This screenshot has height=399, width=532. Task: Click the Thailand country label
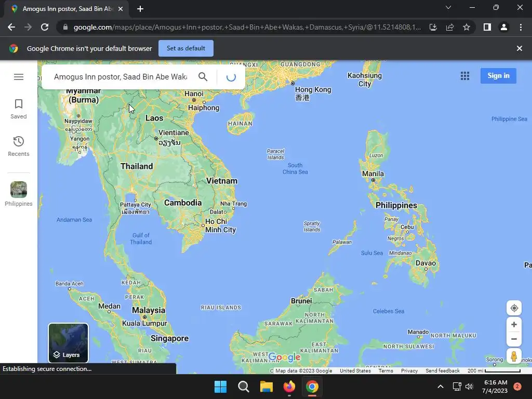pos(137,166)
